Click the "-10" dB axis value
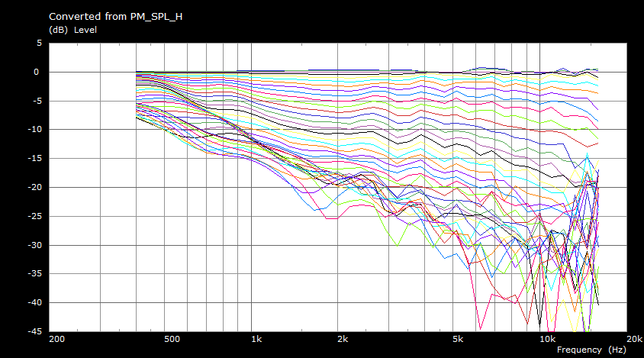The width and height of the screenshot is (644, 358). coord(34,130)
